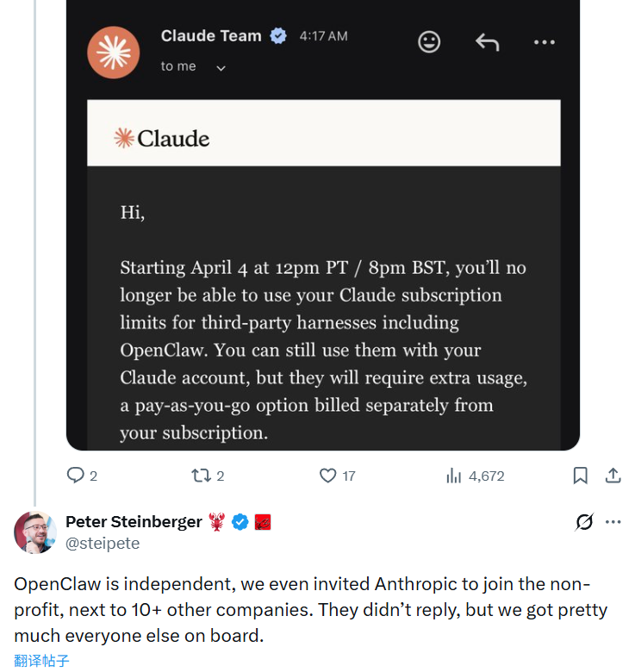Open the @steipete handle link

[x=103, y=544]
